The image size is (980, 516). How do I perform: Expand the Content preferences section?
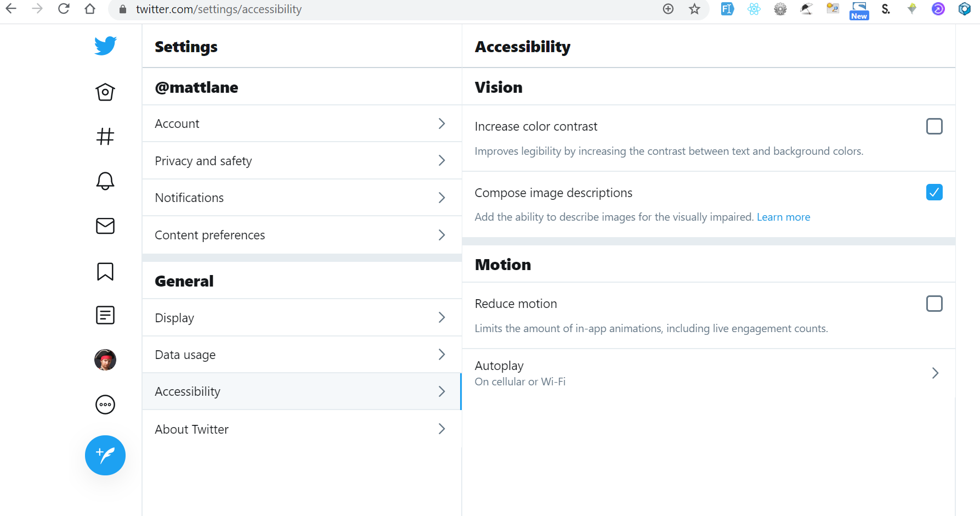302,234
